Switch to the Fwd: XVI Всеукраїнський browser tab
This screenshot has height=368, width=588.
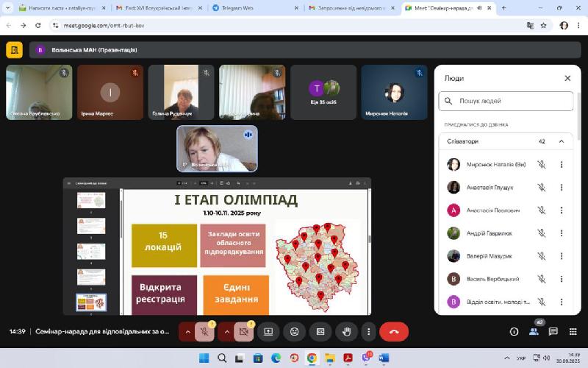154,8
